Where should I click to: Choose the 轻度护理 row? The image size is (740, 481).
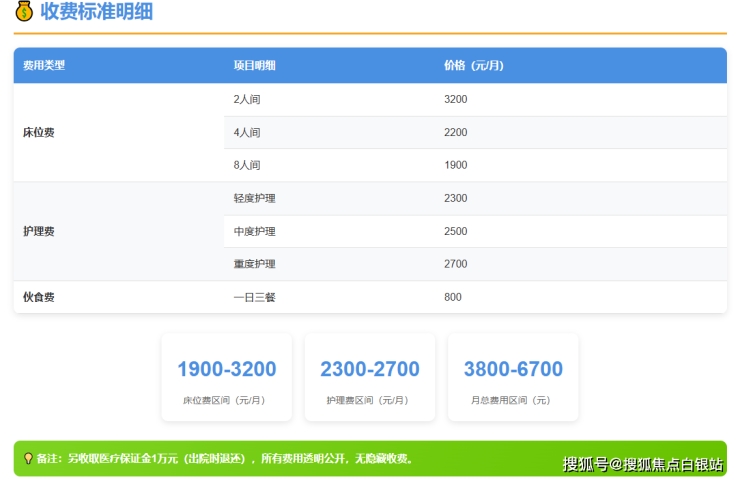(x=254, y=199)
